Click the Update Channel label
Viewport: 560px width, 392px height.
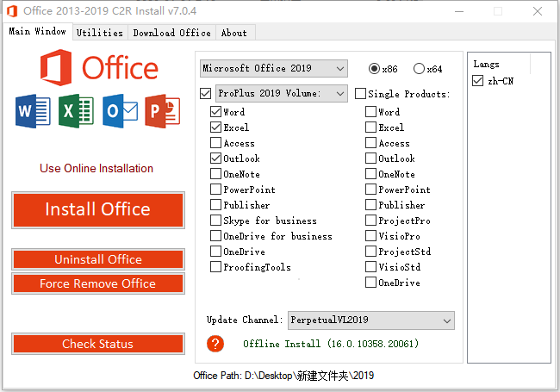click(x=245, y=320)
